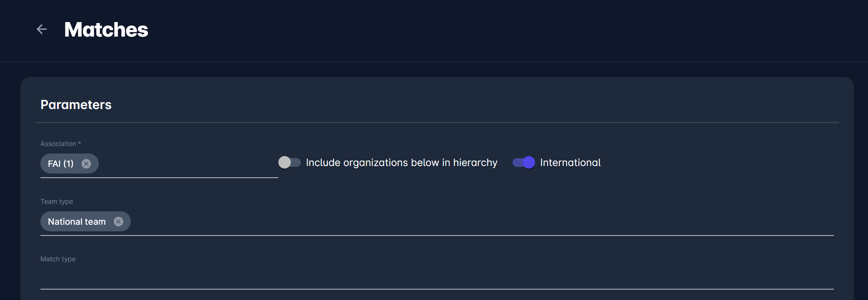Remove the FAI (1) chip
Screen dimensions: 868x300
[86, 164]
